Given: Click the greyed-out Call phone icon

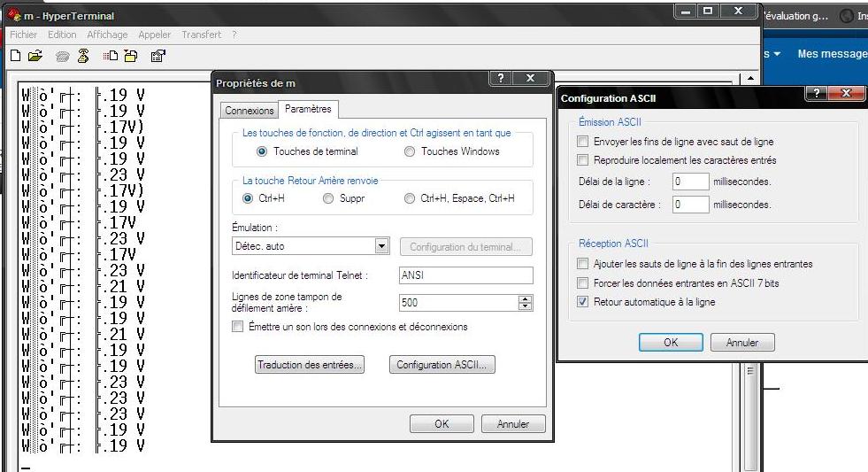Looking at the screenshot, I should pyautogui.click(x=63, y=56).
